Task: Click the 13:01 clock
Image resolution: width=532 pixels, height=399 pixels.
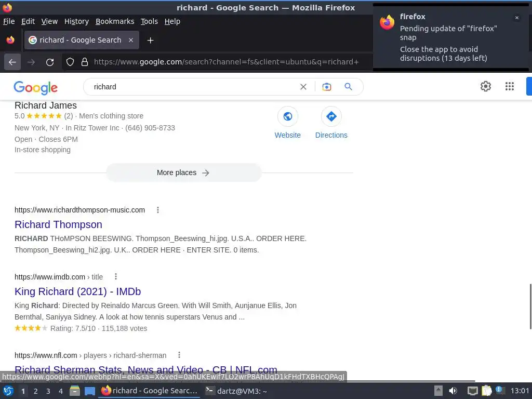Action: point(520,391)
